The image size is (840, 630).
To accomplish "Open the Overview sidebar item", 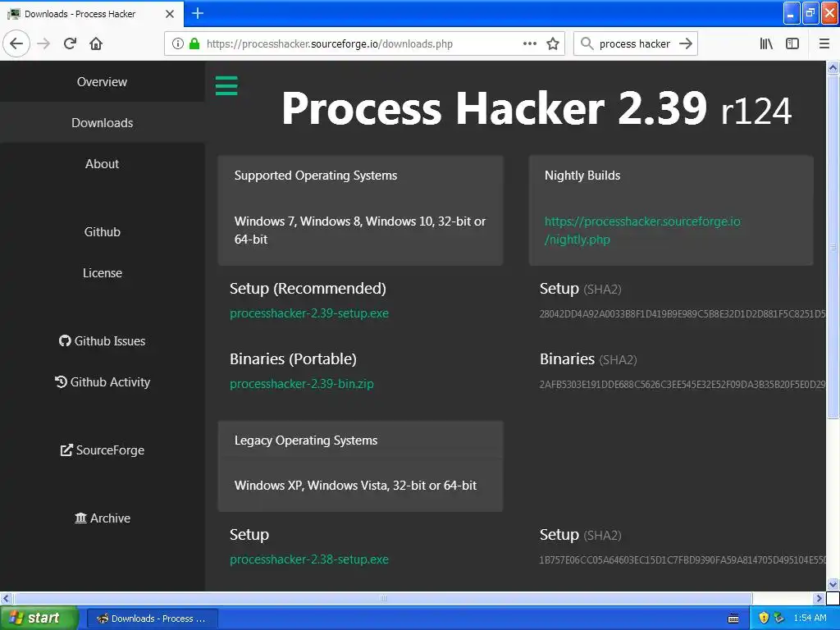I will pyautogui.click(x=102, y=81).
